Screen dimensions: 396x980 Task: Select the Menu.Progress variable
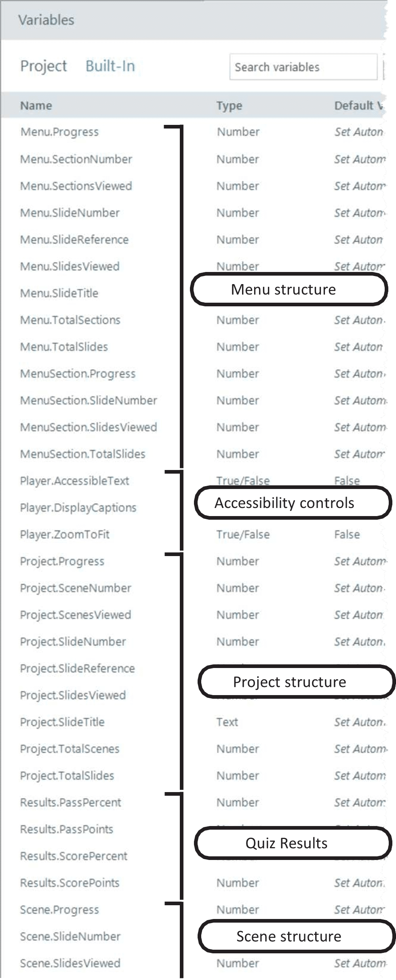59,132
